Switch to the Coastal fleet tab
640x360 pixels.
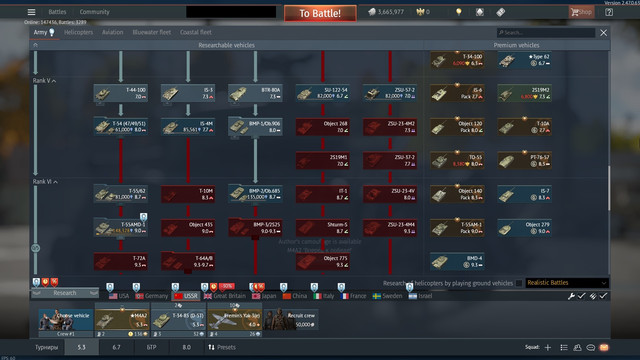click(196, 32)
